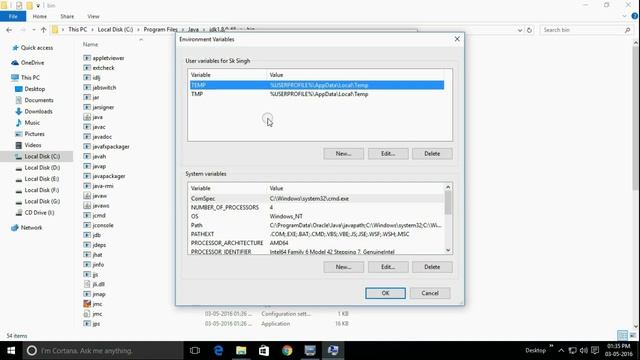Image resolution: width=640 pixels, height=360 pixels.
Task: Select the Path system variable row
Action: point(317,225)
